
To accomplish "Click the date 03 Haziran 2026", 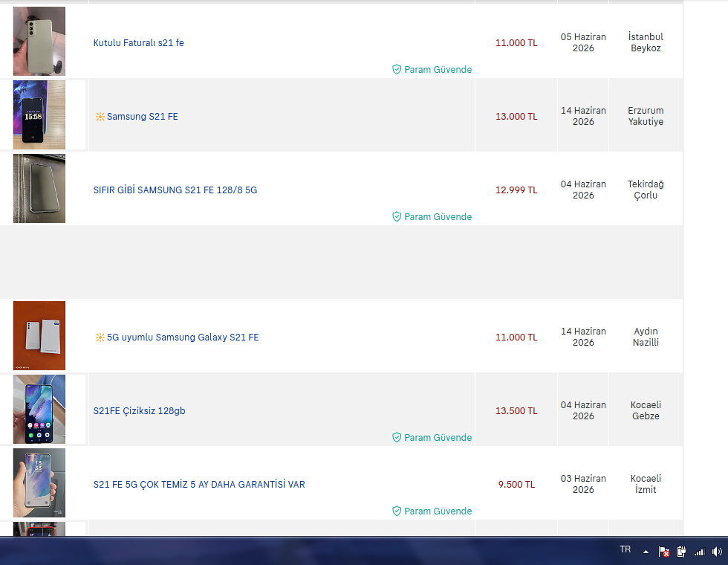I will pos(583,484).
